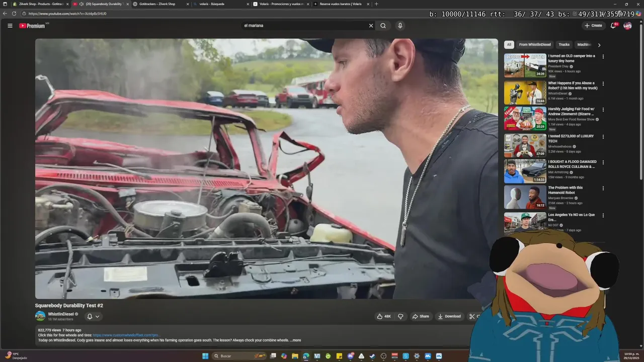Open Discord from the taskbar
The width and height of the screenshot is (644, 362).
coord(350,356)
